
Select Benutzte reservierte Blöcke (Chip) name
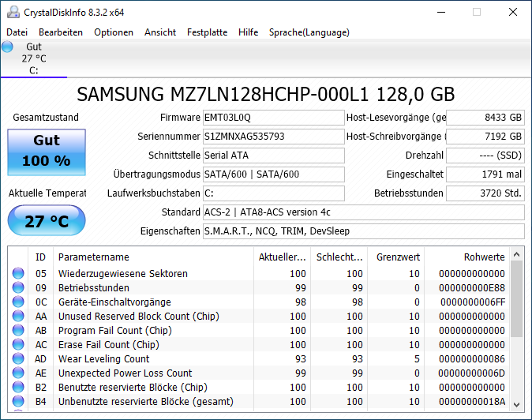pyautogui.click(x=133, y=388)
